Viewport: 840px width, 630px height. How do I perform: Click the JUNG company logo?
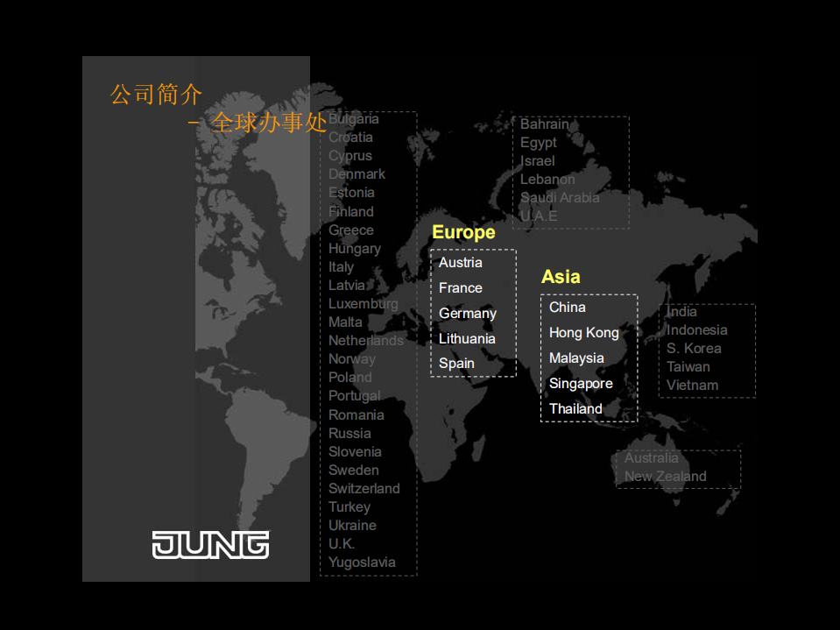[209, 545]
